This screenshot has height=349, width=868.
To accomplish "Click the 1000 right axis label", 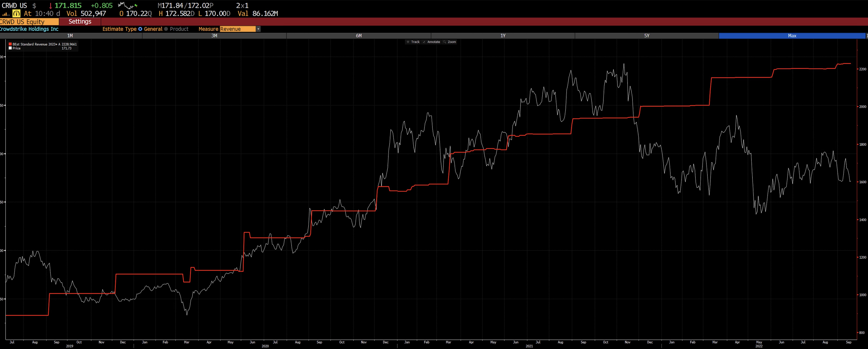I will [863, 295].
